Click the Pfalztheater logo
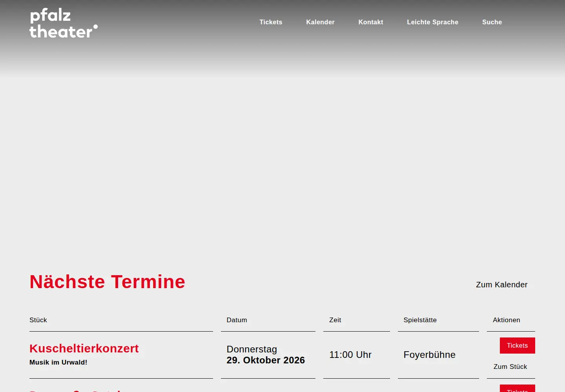565x392 pixels. [64, 24]
